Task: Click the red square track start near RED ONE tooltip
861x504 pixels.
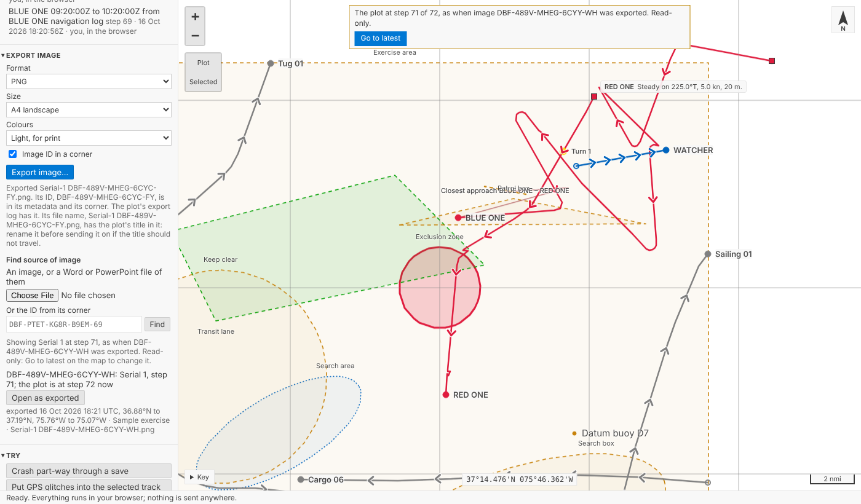Action: [x=594, y=96]
